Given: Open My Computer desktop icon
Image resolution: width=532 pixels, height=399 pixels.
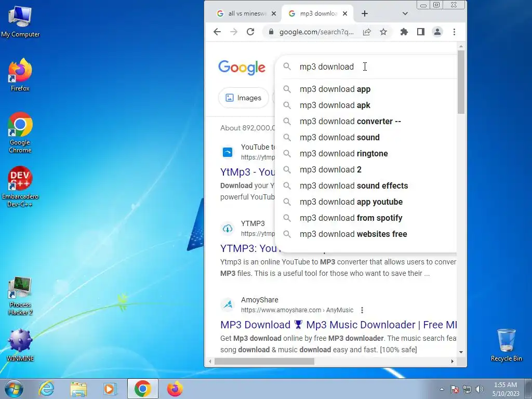Looking at the screenshot, I should (x=20, y=21).
